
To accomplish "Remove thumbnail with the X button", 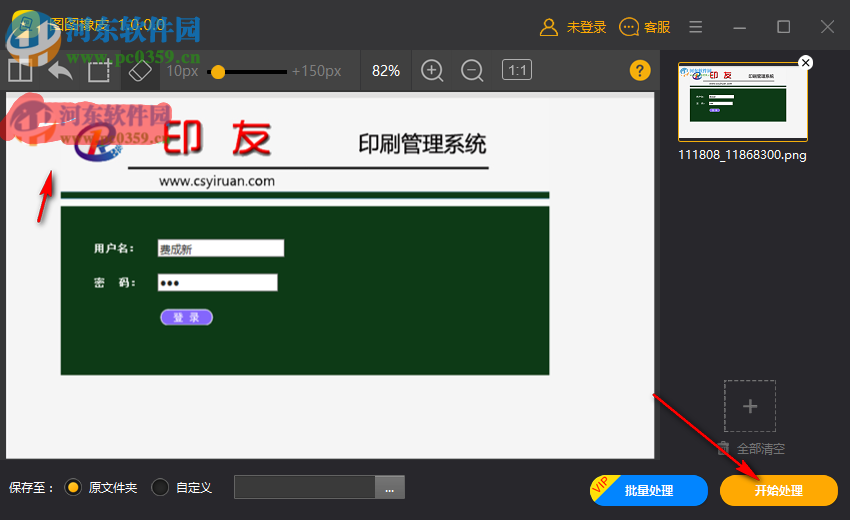I will click(x=806, y=62).
